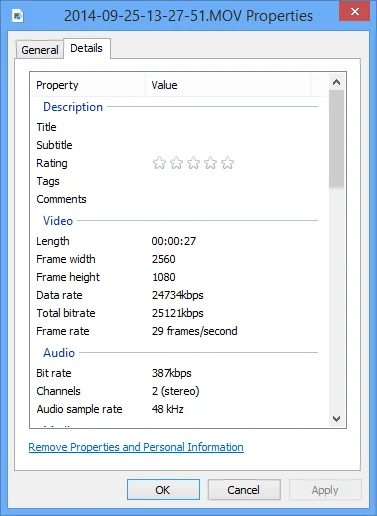Viewport: 377px width, 516px height.
Task: Click the scroll up arrow
Action: point(337,82)
